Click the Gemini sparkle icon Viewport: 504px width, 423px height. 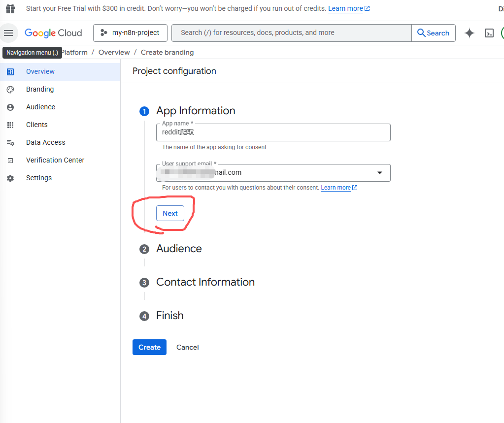pyautogui.click(x=470, y=33)
